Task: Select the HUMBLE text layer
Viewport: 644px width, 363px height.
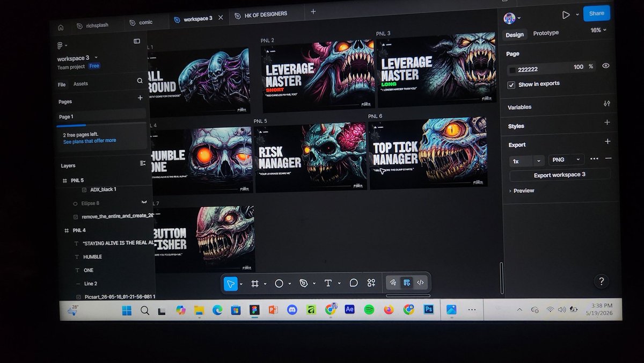Action: (92, 257)
